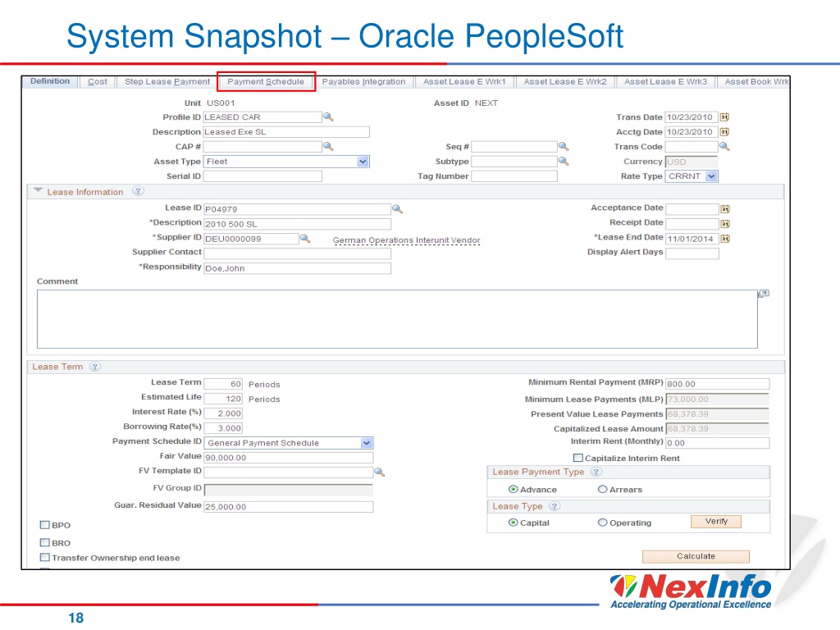
Task: Expand the Comment box popup icon
Action: pos(764,294)
